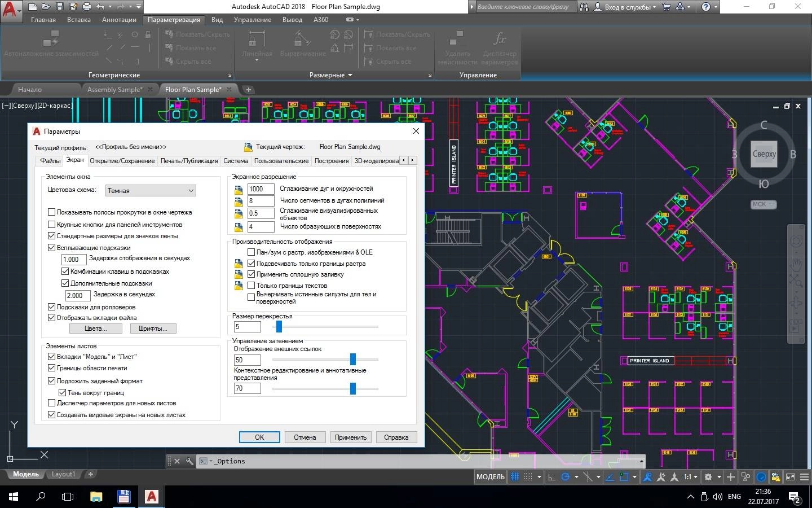Viewport: 812px width, 508px height.
Task: Switch to the Layout1 tab
Action: click(63, 474)
